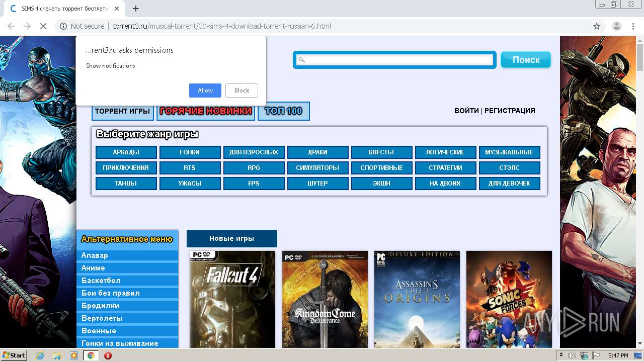This screenshot has height=362, width=644.
Task: Open a new tab with the plus icon
Action: (135, 9)
